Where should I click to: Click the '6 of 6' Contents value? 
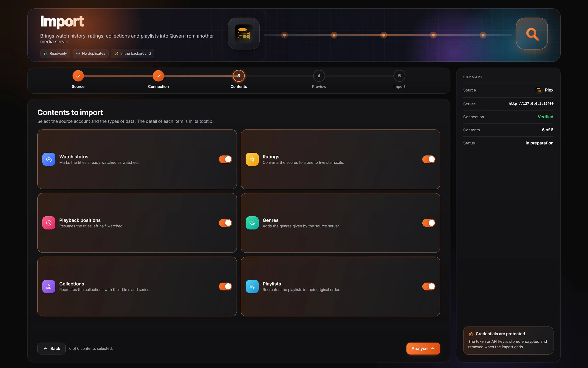click(547, 130)
